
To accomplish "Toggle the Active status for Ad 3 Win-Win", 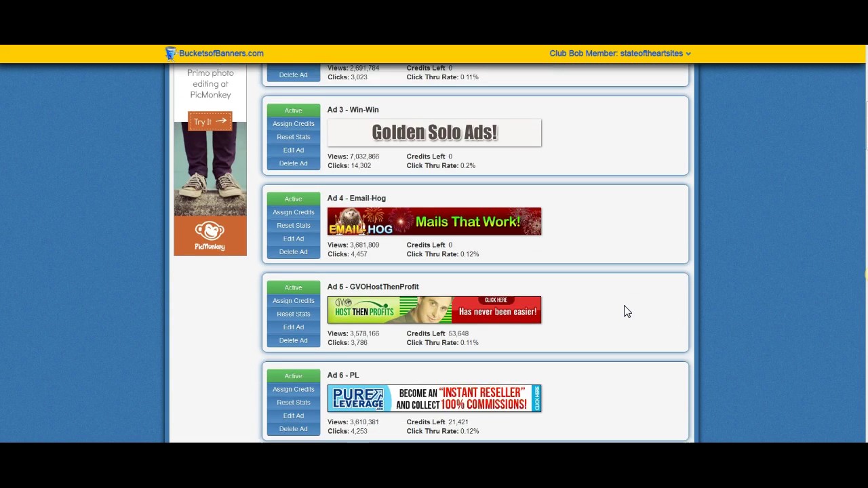I will [x=294, y=110].
